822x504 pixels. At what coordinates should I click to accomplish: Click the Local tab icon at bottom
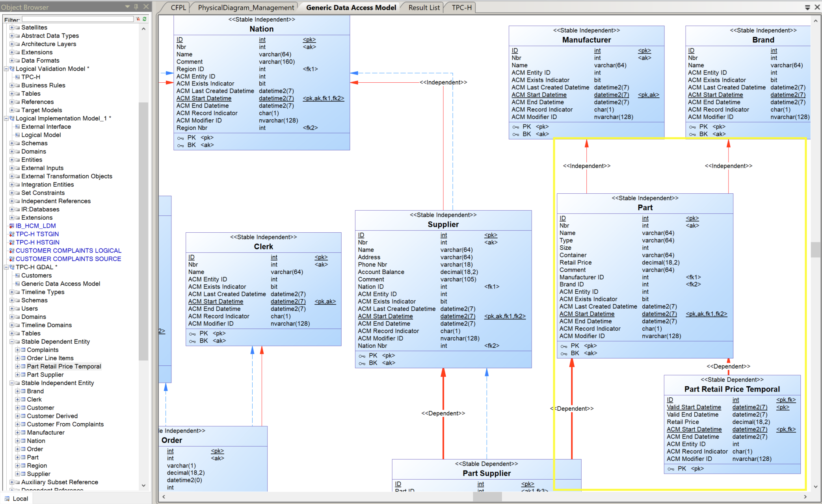tap(7, 498)
